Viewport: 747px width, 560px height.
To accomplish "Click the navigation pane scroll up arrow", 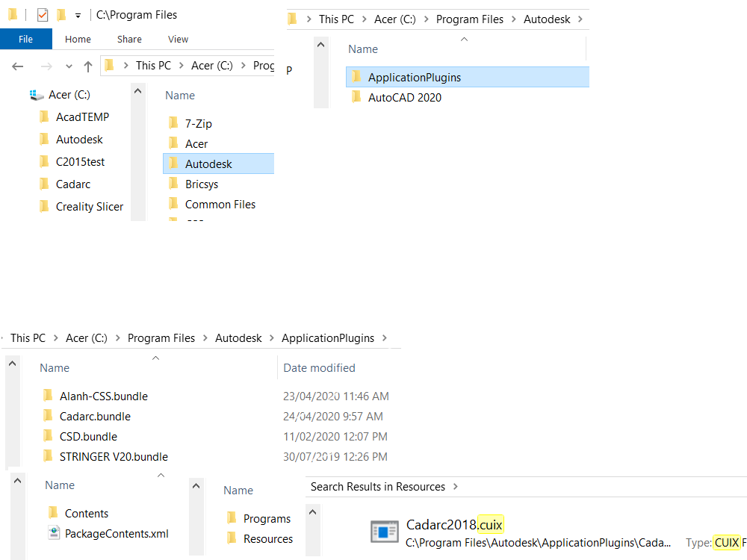I will 137,91.
